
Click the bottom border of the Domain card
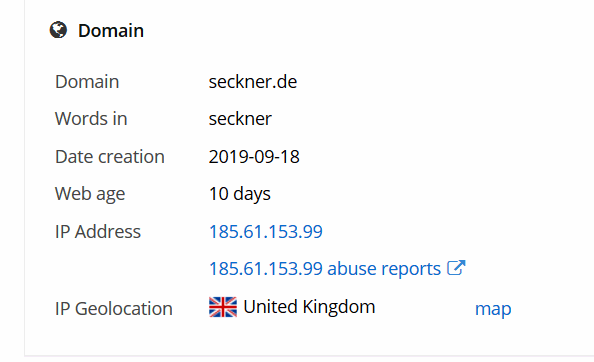click(309, 356)
